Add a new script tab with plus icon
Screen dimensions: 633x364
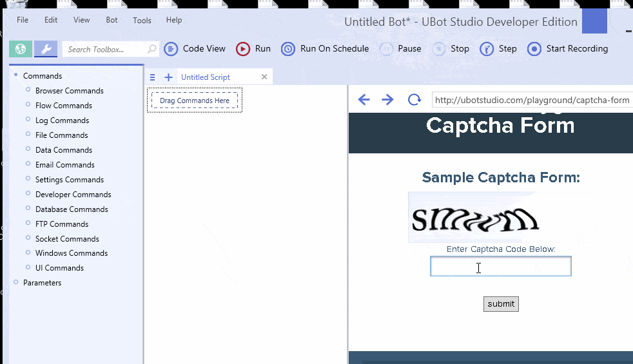click(168, 77)
